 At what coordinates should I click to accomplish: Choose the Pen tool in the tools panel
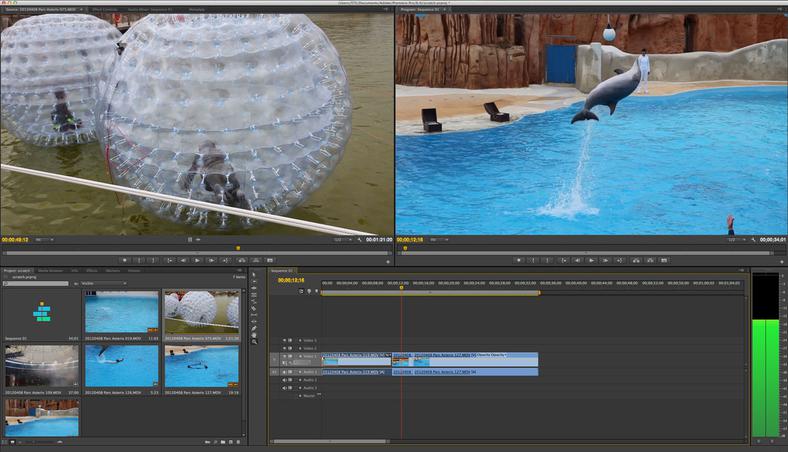click(254, 328)
